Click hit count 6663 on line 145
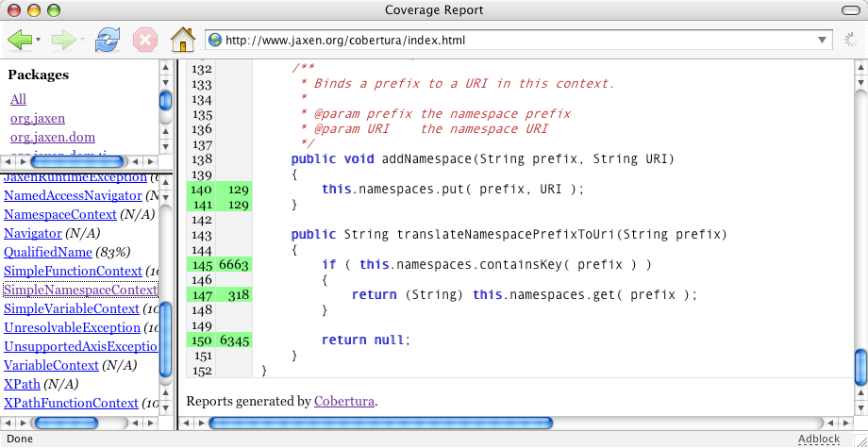Screen dimensions: 868x448 234,265
